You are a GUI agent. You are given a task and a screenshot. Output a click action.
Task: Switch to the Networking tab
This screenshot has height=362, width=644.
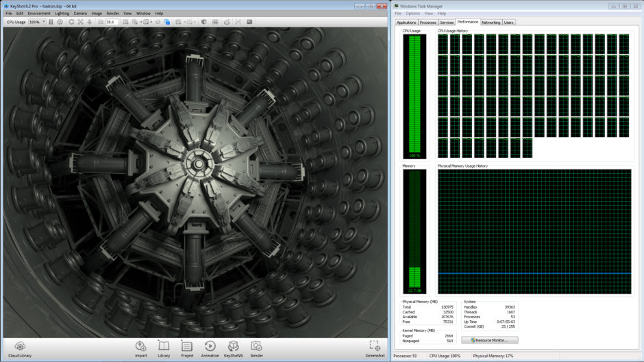491,22
